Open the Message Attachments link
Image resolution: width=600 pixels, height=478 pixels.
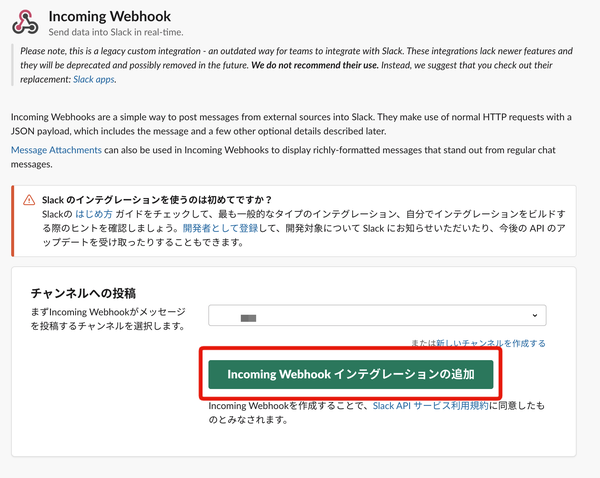pos(56,150)
